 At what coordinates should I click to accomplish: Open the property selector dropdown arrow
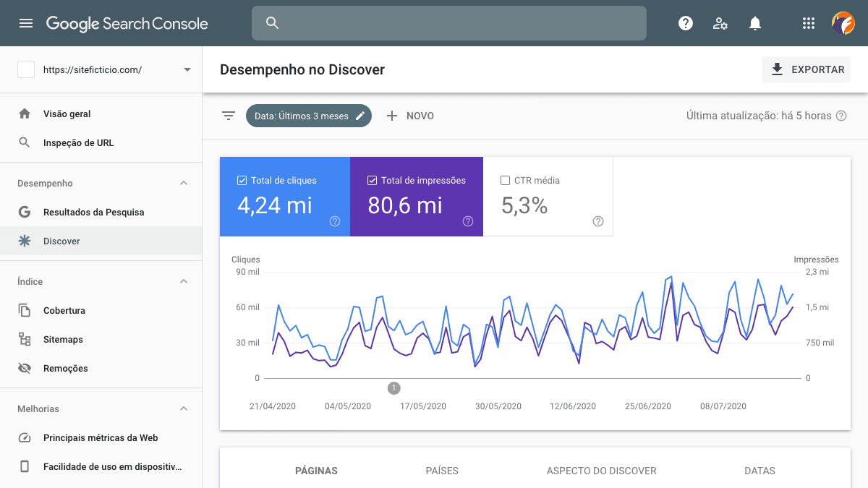(187, 70)
